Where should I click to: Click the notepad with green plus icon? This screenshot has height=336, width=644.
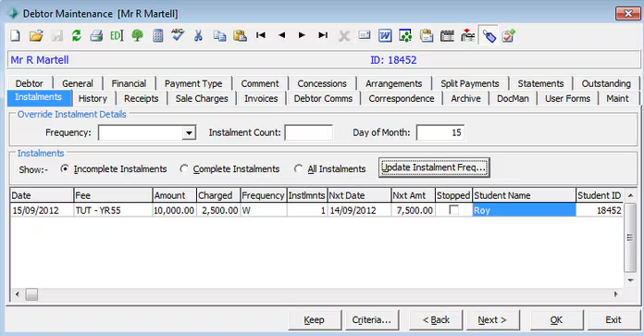pos(508,36)
